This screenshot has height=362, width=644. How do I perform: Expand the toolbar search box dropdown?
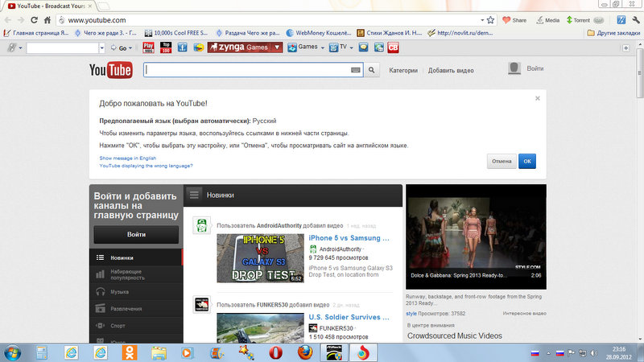pyautogui.click(x=102, y=48)
